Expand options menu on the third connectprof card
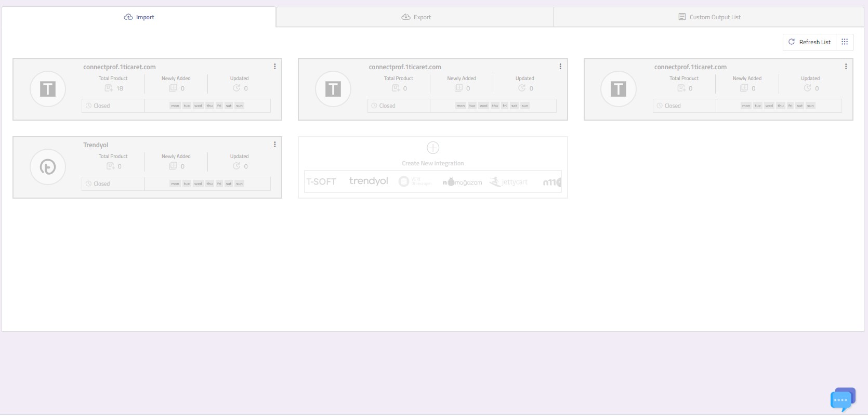868x417 pixels. pyautogui.click(x=846, y=67)
